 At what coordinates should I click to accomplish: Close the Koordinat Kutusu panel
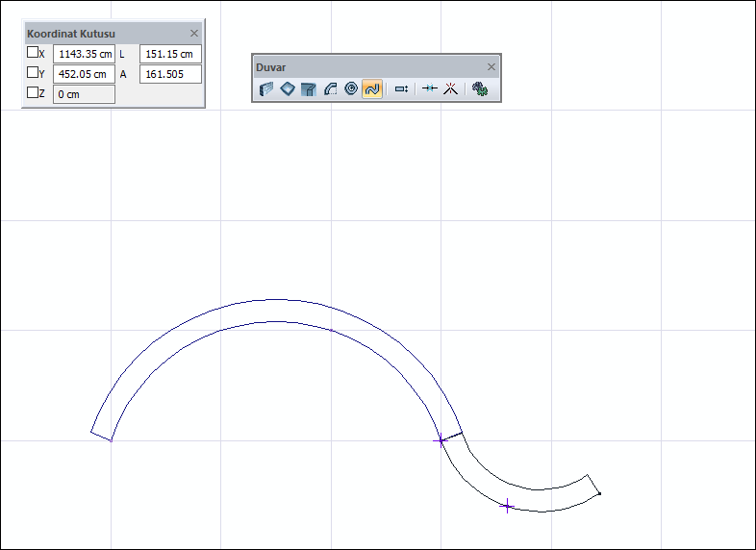pos(194,33)
